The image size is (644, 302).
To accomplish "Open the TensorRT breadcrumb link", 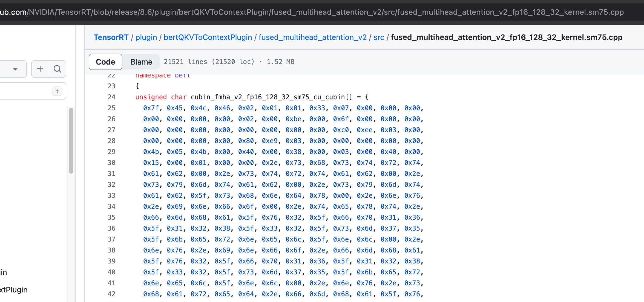I will point(111,37).
